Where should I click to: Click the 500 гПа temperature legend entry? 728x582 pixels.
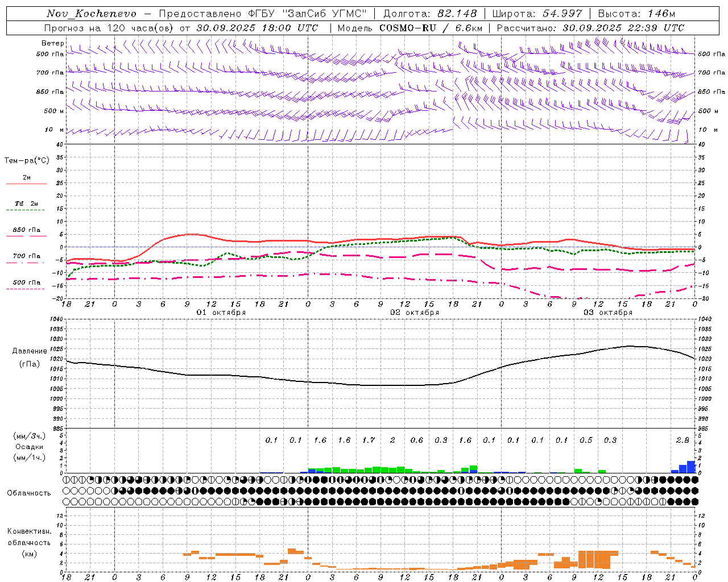pos(27,282)
